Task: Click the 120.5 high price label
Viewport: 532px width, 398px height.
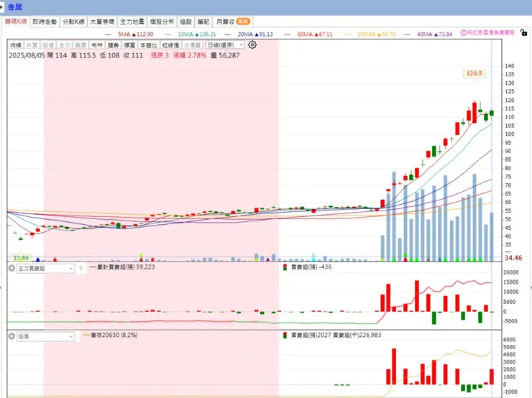Action: tap(474, 73)
